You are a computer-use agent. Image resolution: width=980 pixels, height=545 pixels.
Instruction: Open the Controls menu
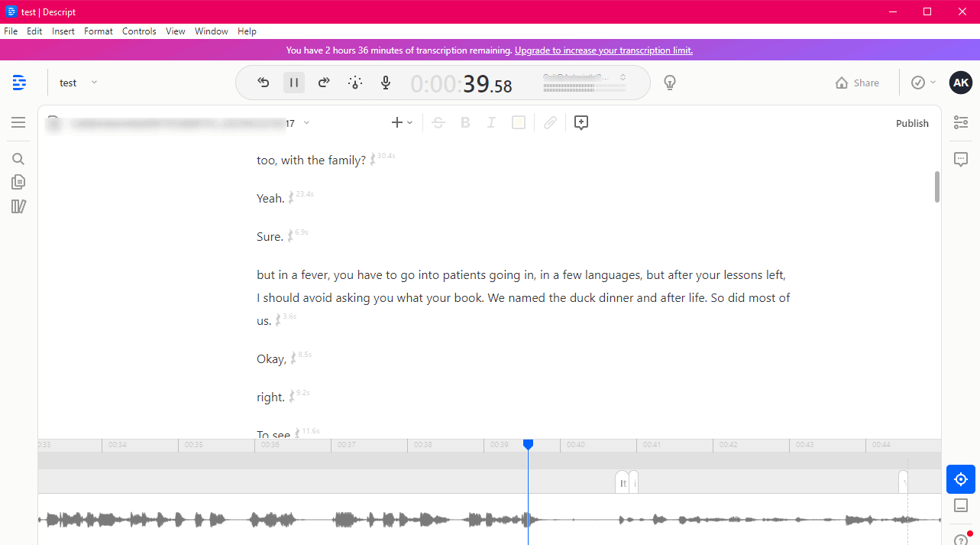(139, 31)
